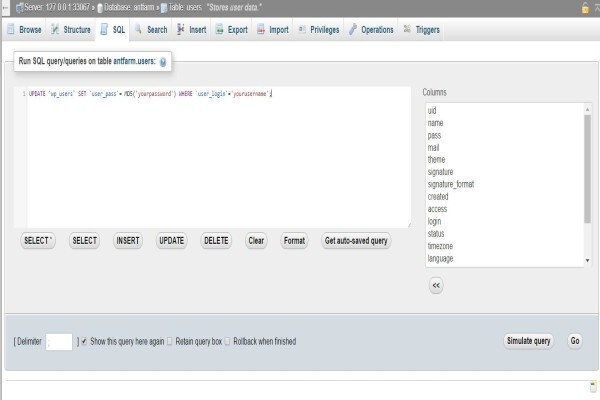Viewport: 600px width, 400px height.
Task: Select the timezone column
Action: click(x=505, y=246)
